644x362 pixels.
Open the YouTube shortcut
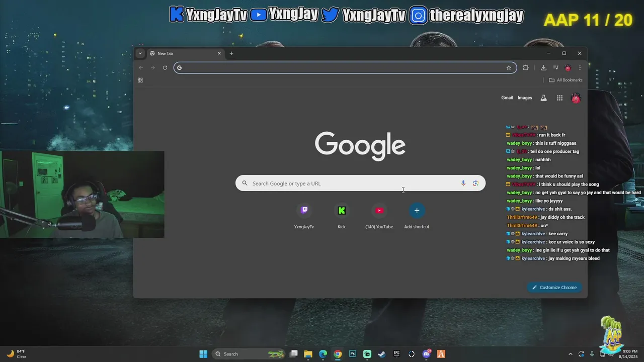tap(379, 216)
